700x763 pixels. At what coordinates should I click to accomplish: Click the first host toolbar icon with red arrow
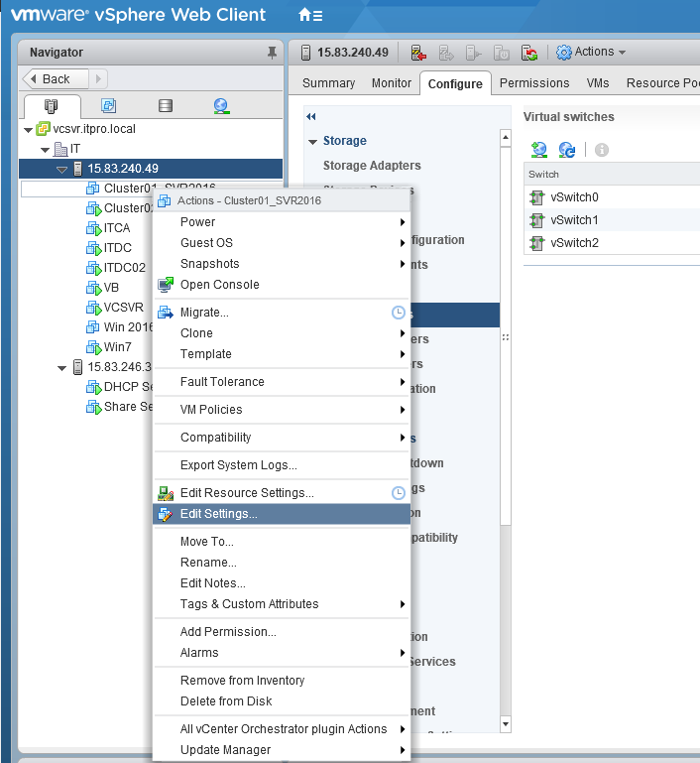click(x=418, y=52)
